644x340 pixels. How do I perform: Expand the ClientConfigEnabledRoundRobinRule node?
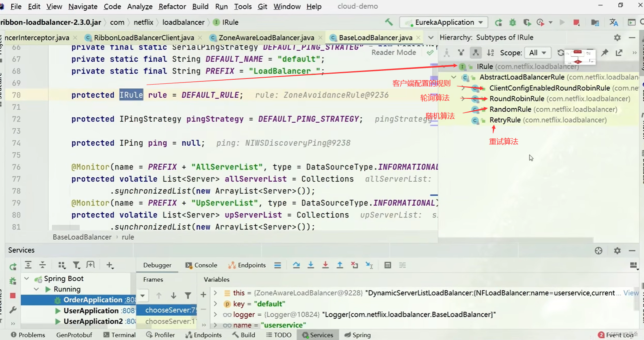pyautogui.click(x=463, y=88)
